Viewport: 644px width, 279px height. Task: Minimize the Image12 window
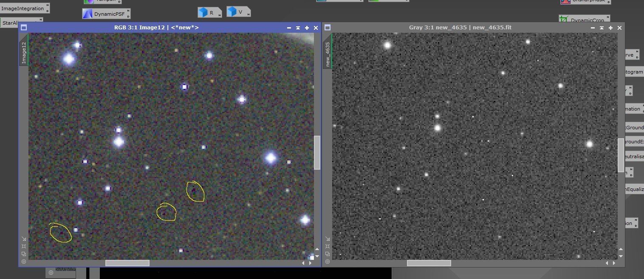coord(289,28)
